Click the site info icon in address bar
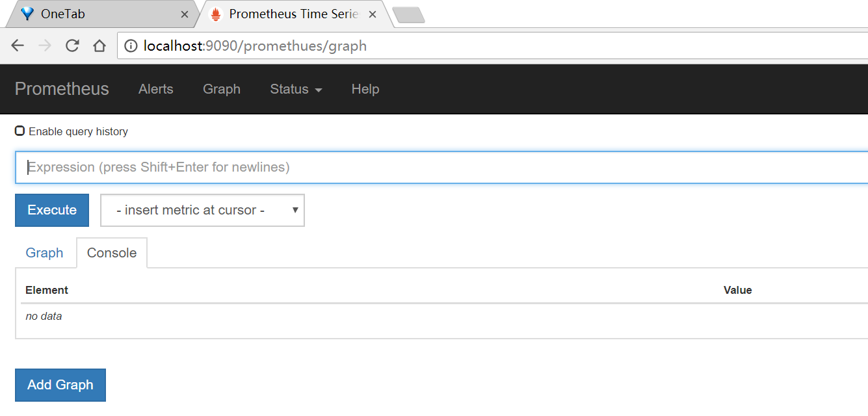Screen dimensions: 868x416 pos(131,45)
